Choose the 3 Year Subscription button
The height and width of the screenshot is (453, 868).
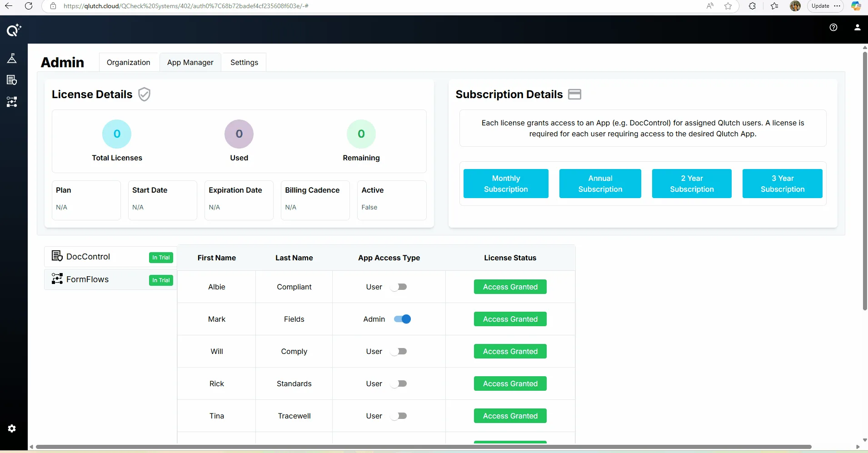(x=783, y=184)
